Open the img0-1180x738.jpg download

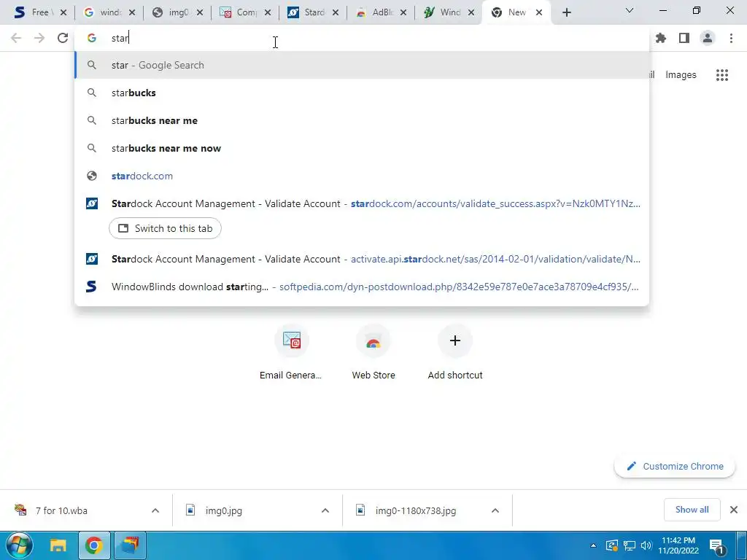point(415,510)
